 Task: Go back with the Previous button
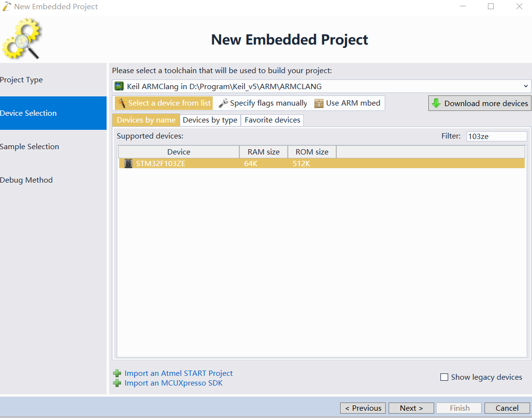[363, 408]
